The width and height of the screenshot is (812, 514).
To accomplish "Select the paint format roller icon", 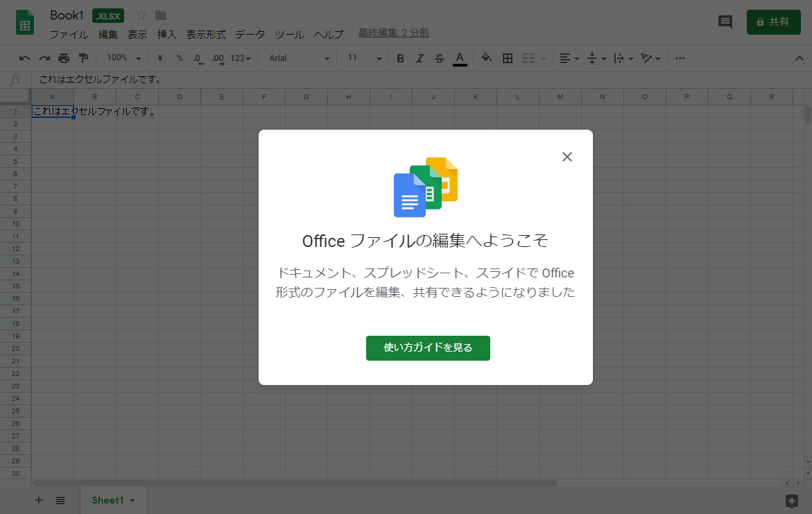I will click(x=83, y=58).
